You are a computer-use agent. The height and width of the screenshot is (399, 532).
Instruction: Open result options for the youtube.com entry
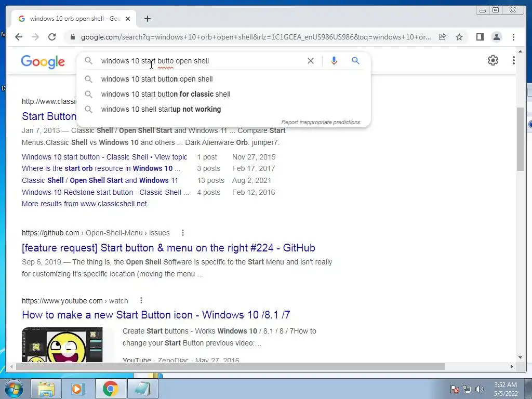click(141, 301)
